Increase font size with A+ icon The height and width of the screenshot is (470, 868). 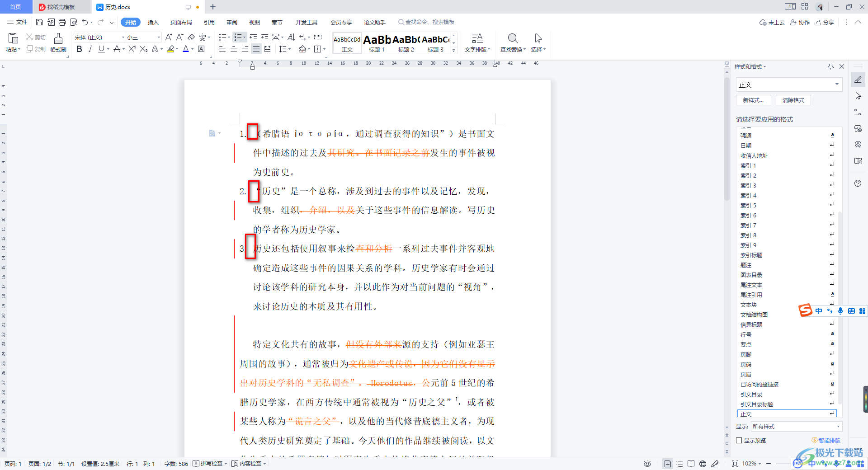[x=169, y=37]
